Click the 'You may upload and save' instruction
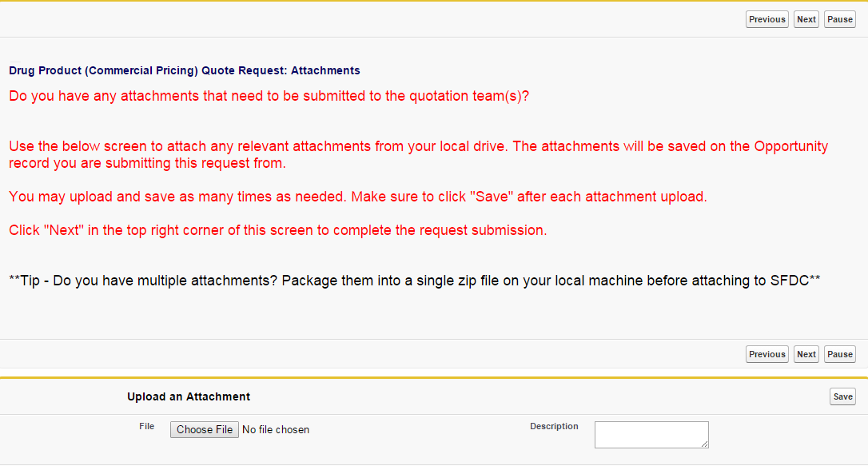868x466 pixels. [358, 197]
